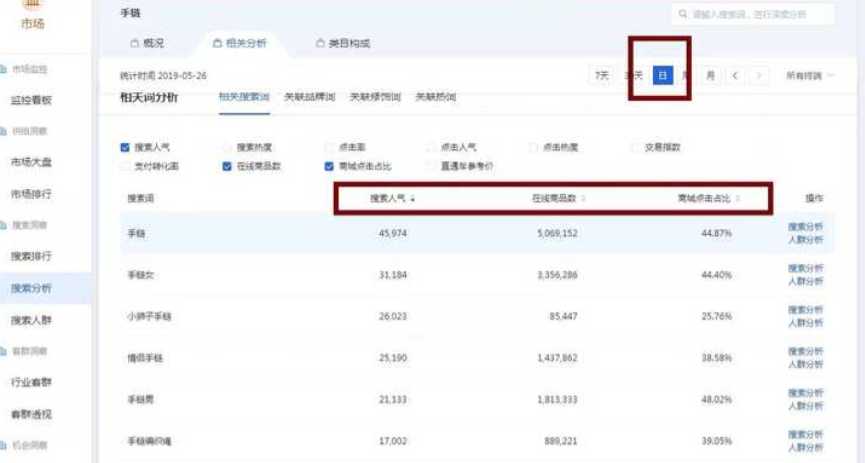This screenshot has width=865, height=463.
Task: Open 搜索分析 in the sidebar
Action: tap(31, 288)
